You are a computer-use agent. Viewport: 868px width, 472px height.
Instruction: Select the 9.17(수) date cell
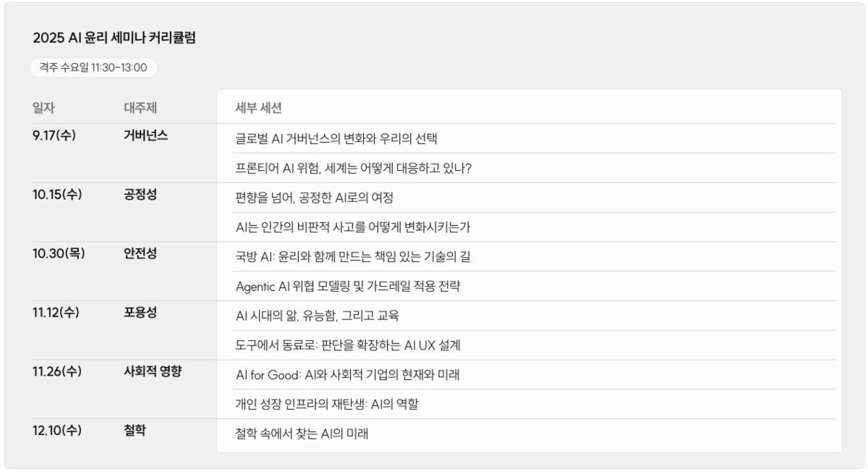pos(54,135)
